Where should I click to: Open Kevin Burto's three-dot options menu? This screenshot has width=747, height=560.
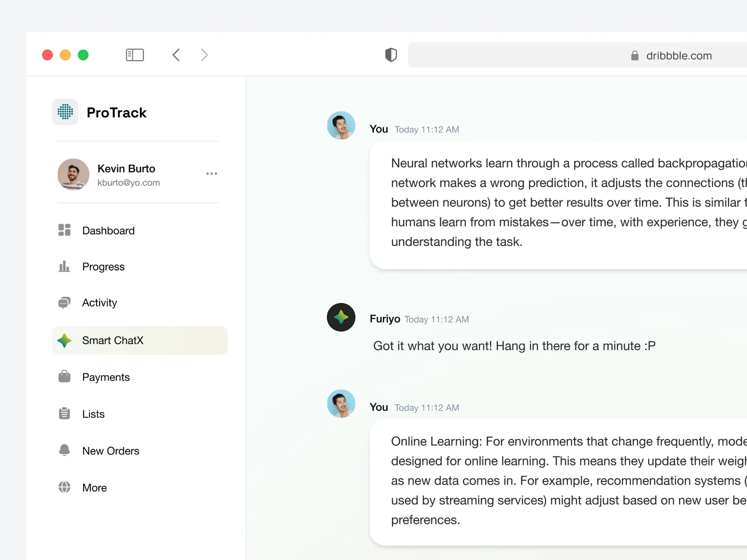[212, 174]
